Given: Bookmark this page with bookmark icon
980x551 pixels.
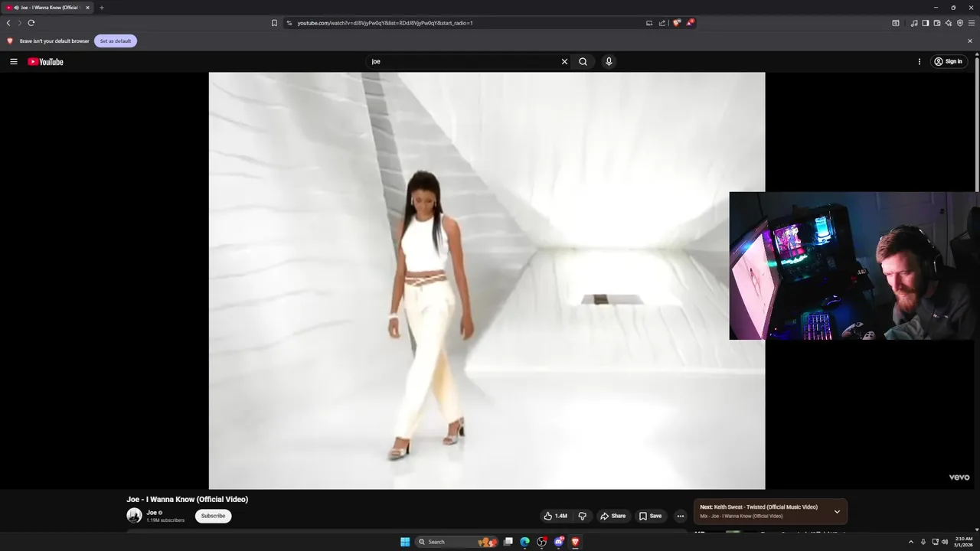Looking at the screenshot, I should (x=274, y=23).
